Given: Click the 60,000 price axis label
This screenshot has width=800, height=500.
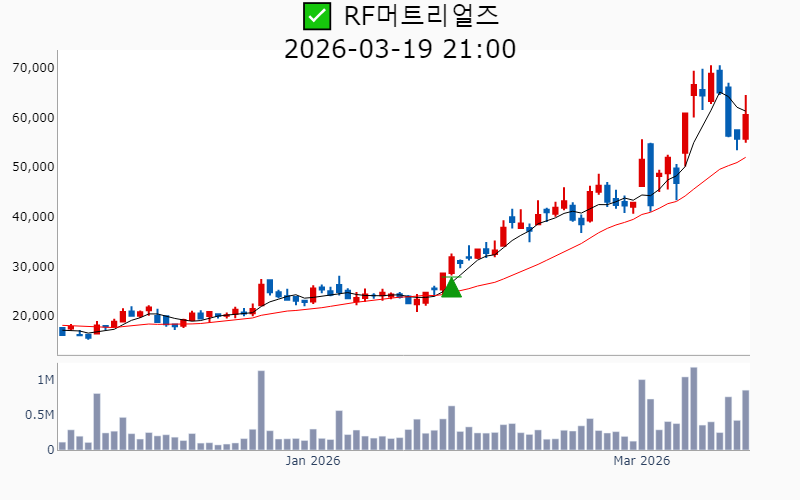Looking at the screenshot, I should pos(34,118).
